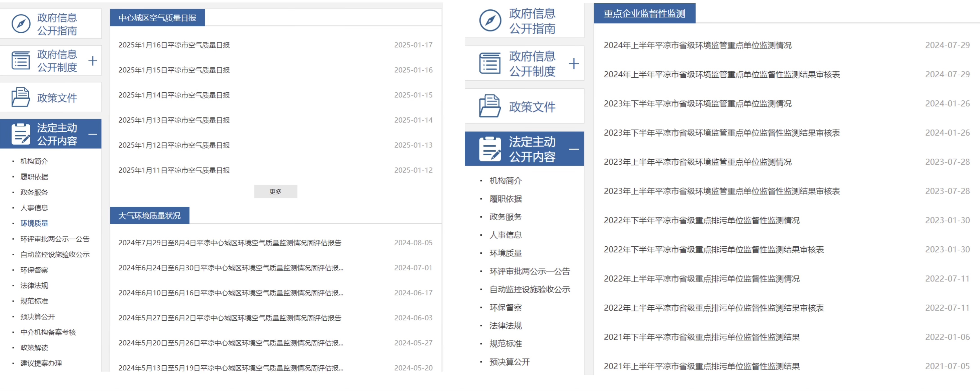Open 2024年7月29日至8月4日 weekly report
980x391 pixels.
pos(230,243)
